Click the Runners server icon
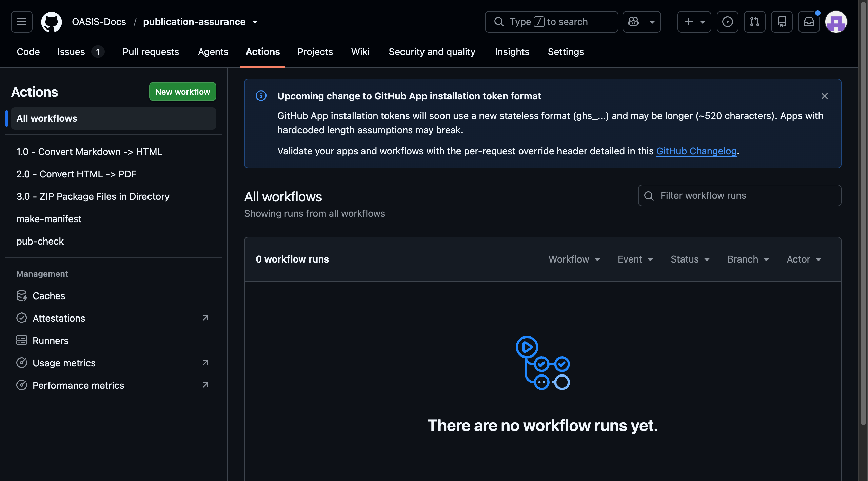 pyautogui.click(x=22, y=341)
